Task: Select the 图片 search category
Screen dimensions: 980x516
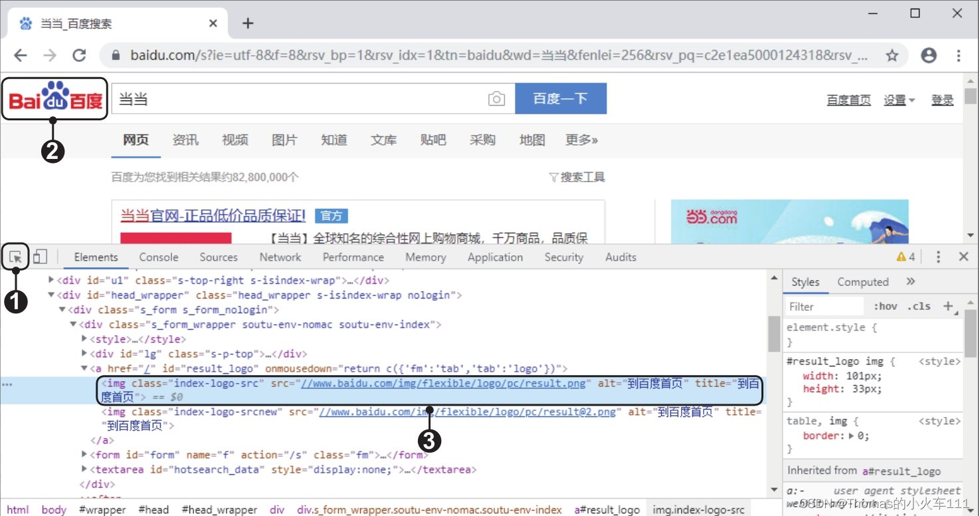Action: tap(284, 140)
